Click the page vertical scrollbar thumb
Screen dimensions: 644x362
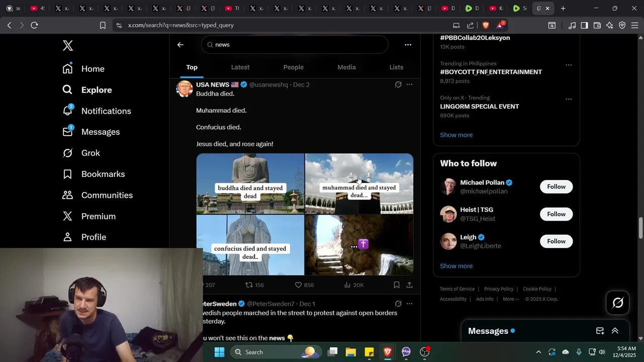[x=640, y=228]
